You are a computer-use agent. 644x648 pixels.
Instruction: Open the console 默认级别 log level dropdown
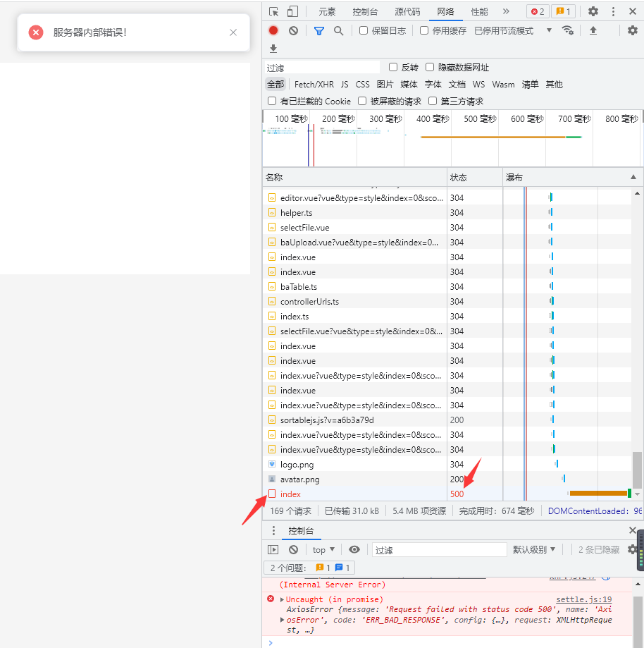pyautogui.click(x=534, y=549)
